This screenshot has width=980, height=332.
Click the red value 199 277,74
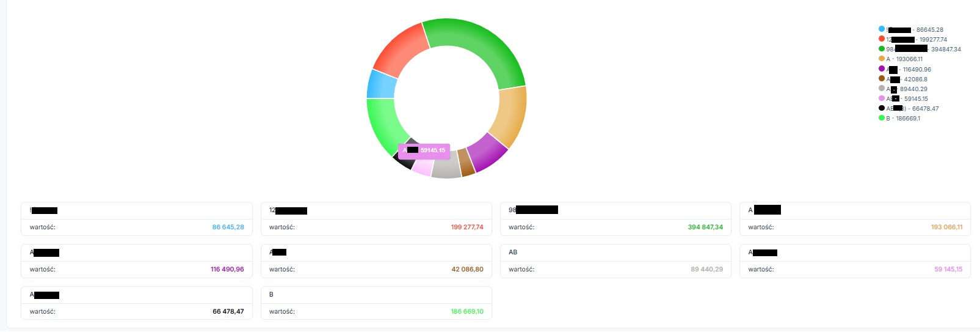coord(467,227)
